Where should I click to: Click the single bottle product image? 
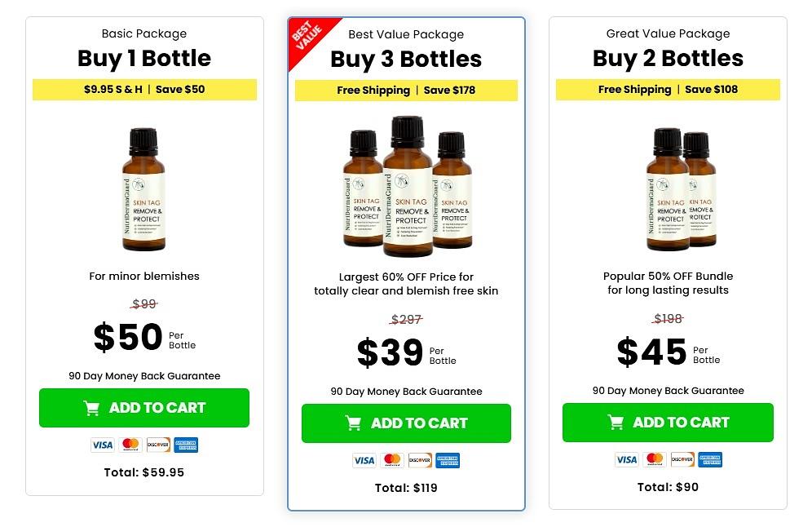click(x=144, y=188)
